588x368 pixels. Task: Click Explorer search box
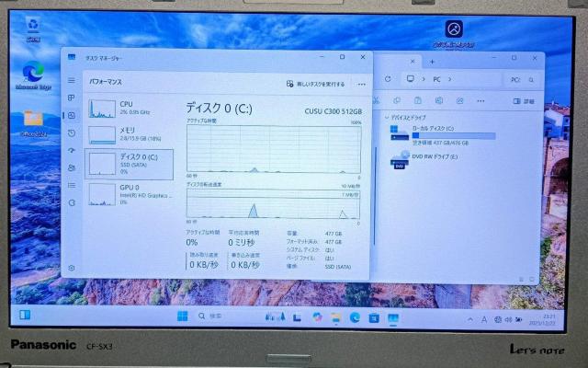click(x=523, y=80)
